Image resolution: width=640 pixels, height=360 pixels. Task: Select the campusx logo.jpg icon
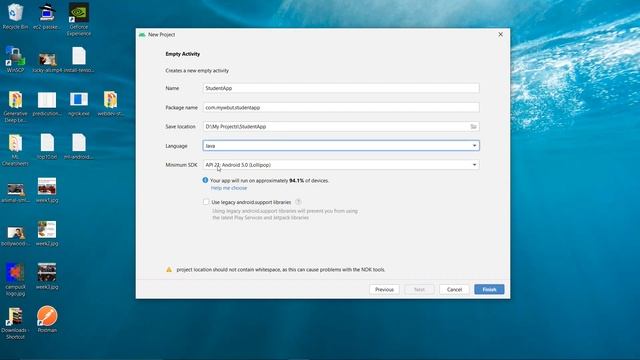[x=16, y=273]
